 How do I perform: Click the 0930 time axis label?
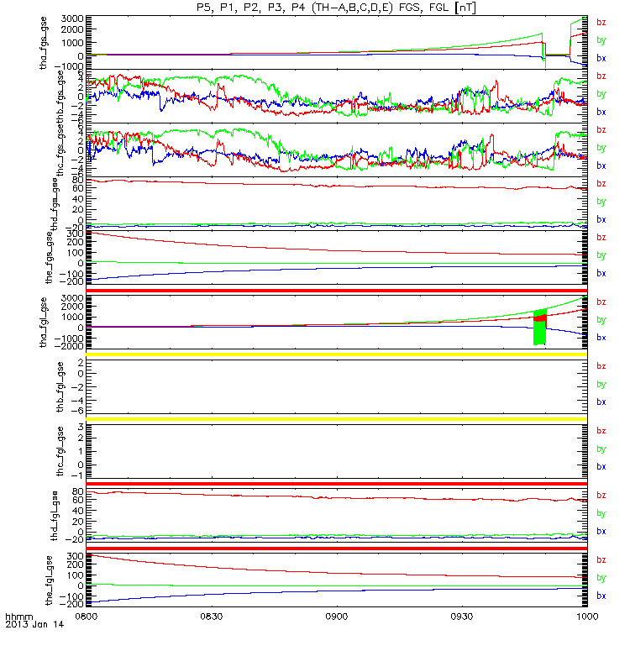coord(462,617)
